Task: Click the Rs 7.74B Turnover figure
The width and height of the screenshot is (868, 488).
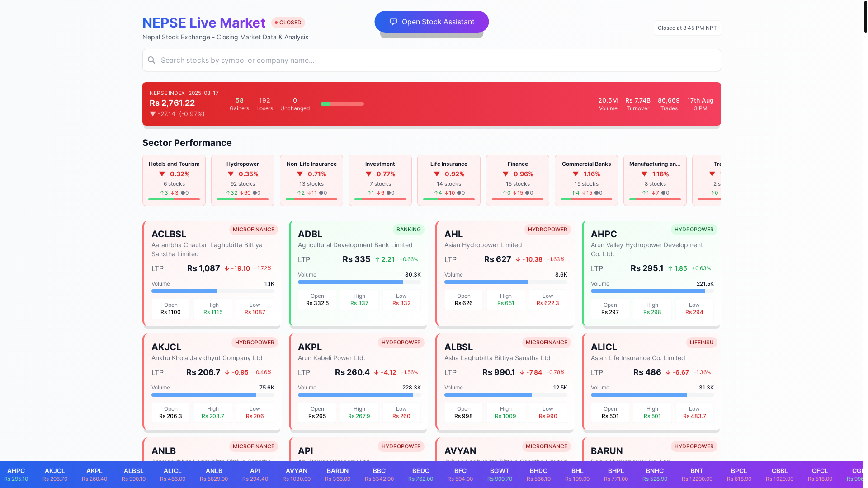Action: tap(638, 104)
